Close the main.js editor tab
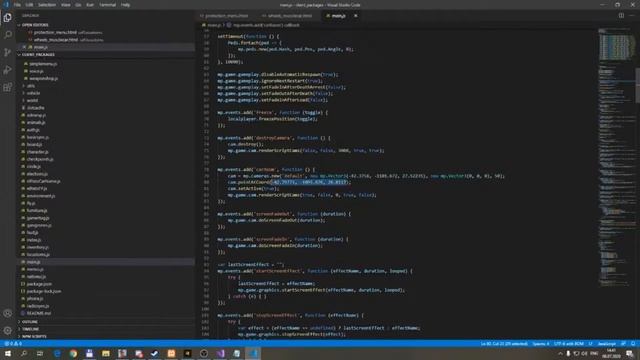Viewport: 640px width, 360px height. [x=356, y=16]
